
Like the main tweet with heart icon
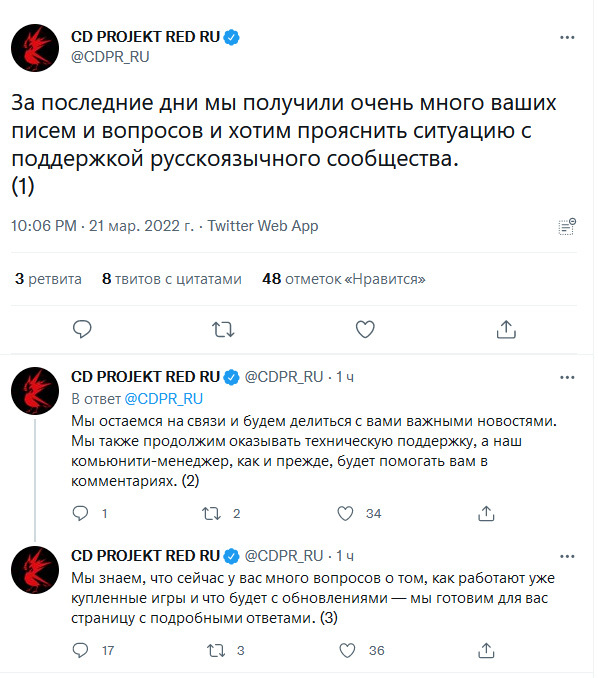click(x=365, y=329)
